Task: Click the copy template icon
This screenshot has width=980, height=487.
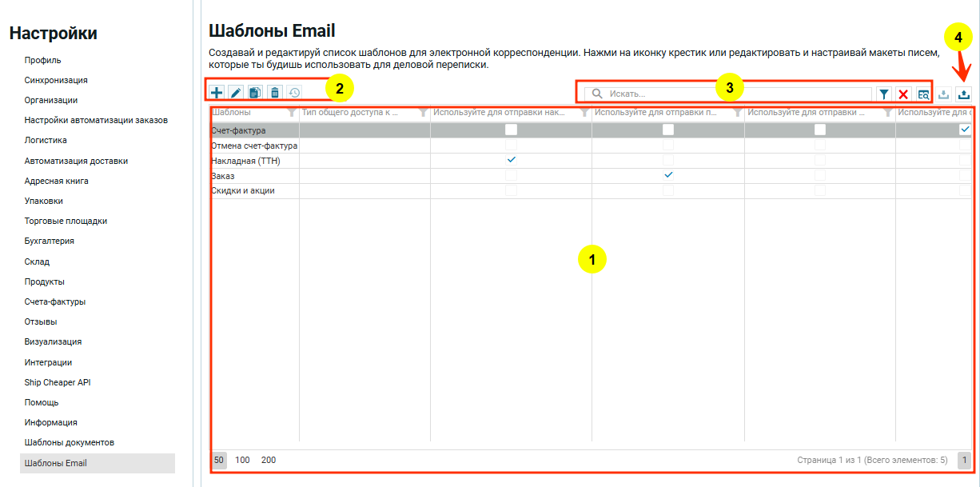Action: point(255,93)
